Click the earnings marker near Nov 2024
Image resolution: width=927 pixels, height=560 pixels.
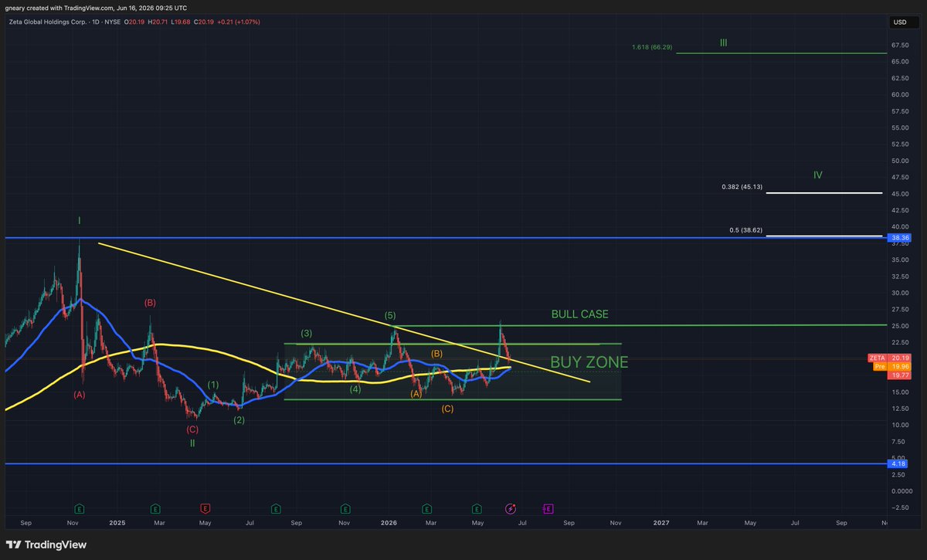pos(80,508)
